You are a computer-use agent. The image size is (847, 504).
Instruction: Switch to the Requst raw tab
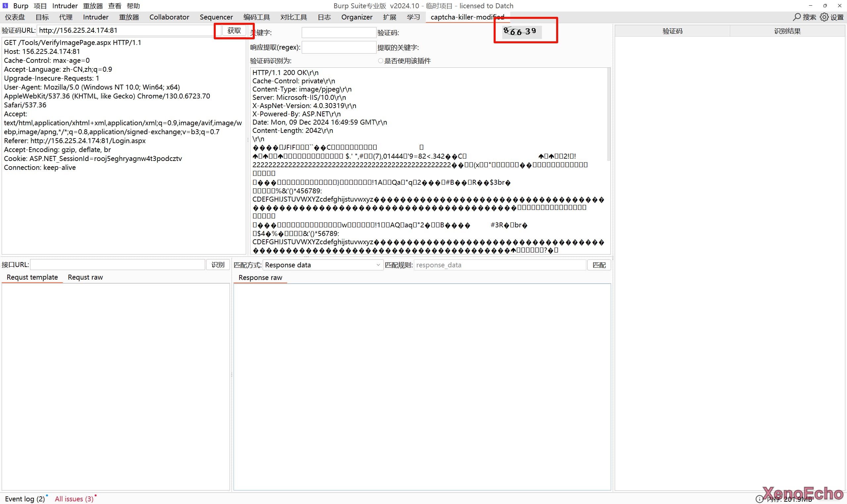85,277
